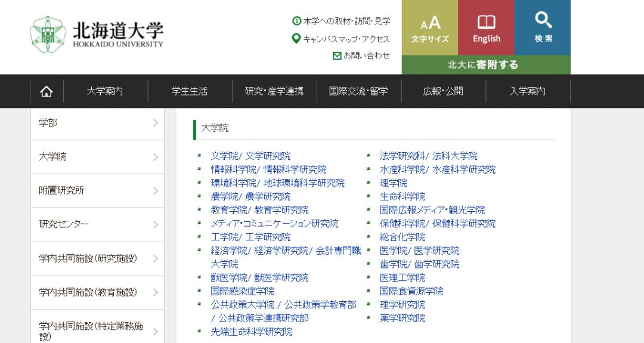Open 研究・産学連携 navigation menu

[274, 91]
